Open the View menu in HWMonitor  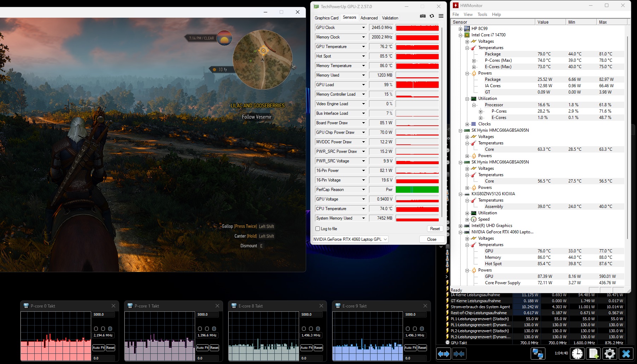468,14
